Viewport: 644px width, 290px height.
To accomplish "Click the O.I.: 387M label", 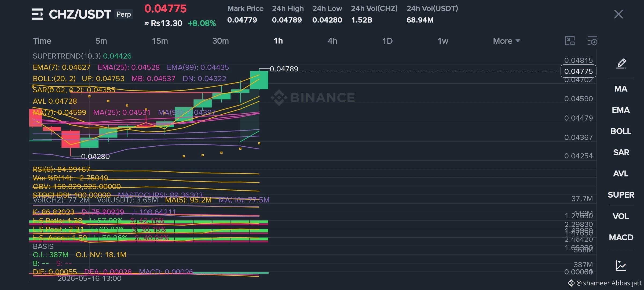I will tap(50, 255).
